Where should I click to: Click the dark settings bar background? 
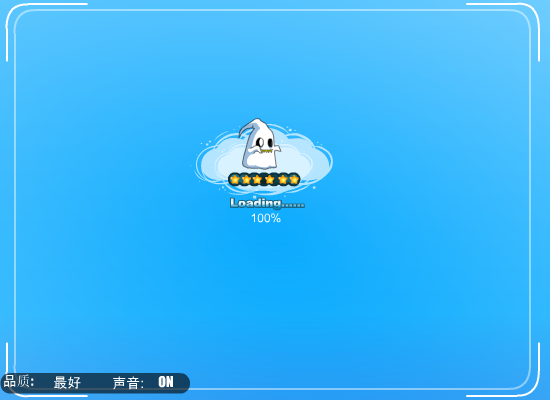coord(95,382)
